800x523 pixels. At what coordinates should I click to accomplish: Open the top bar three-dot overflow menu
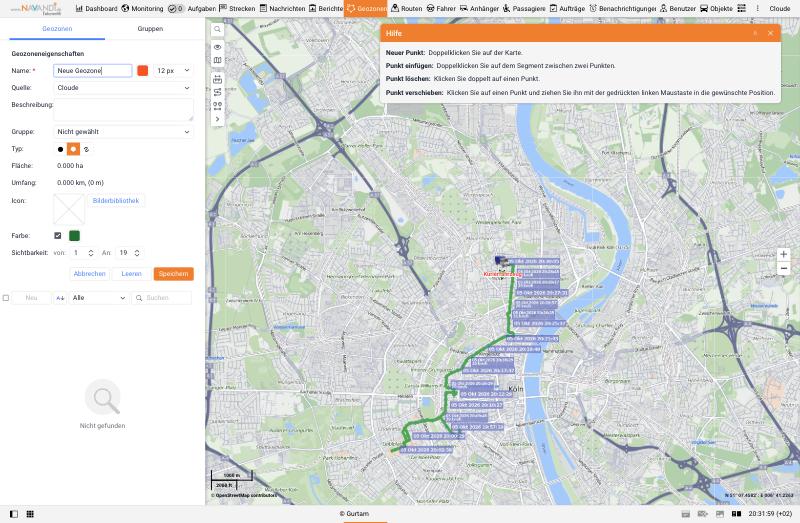[x=758, y=9]
